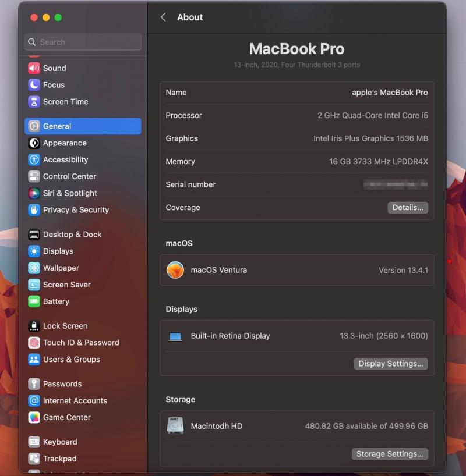The height and width of the screenshot is (476, 466).
Task: Select the Battery icon in sidebar
Action: click(x=34, y=301)
